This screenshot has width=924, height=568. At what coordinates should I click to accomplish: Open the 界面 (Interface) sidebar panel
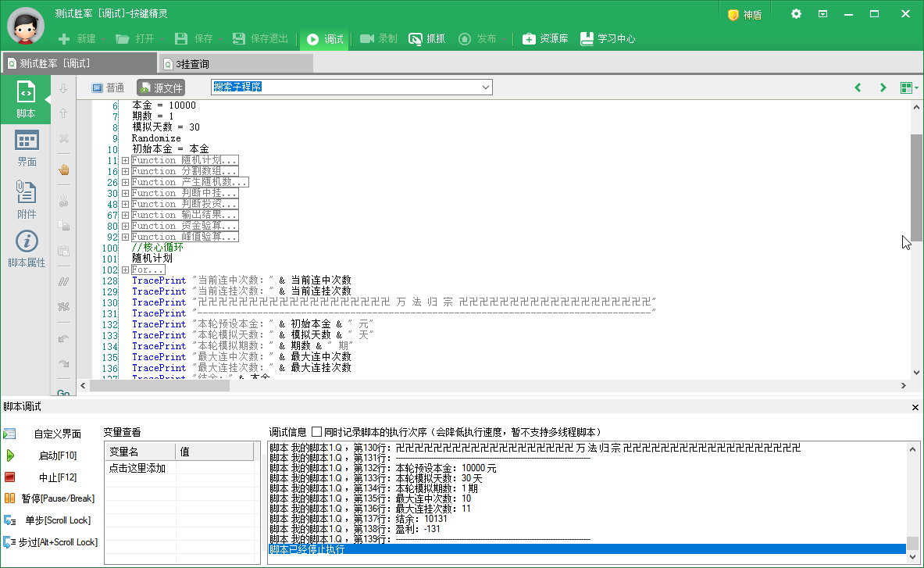(27, 148)
